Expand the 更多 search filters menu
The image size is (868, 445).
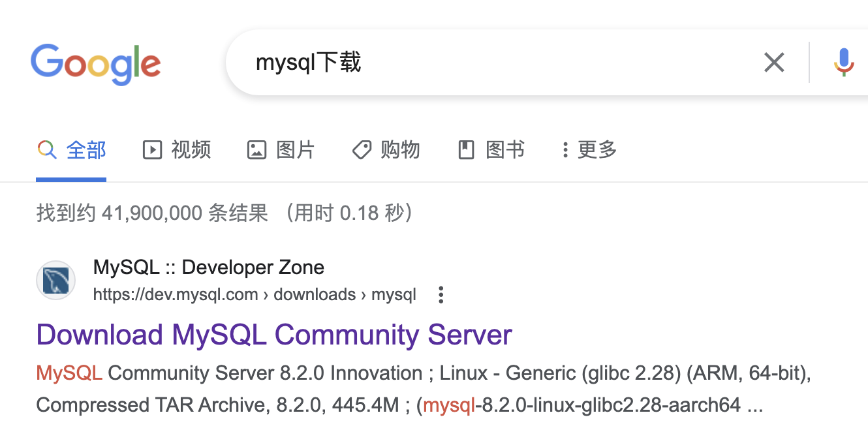pos(589,150)
